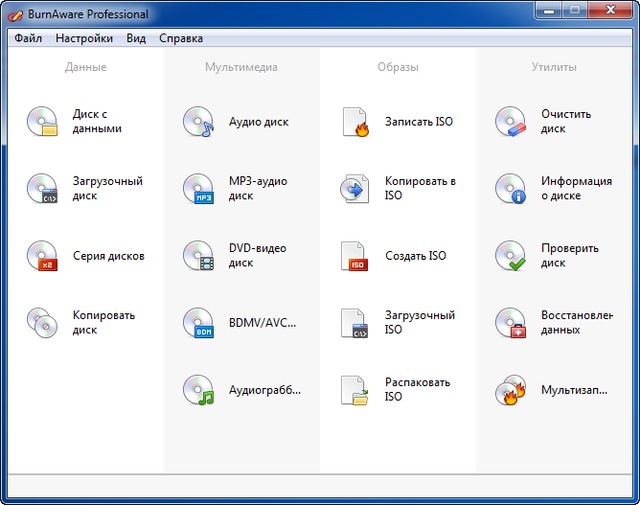Click the Записать ISO flame icon
This screenshot has height=505, width=640.
355,121
